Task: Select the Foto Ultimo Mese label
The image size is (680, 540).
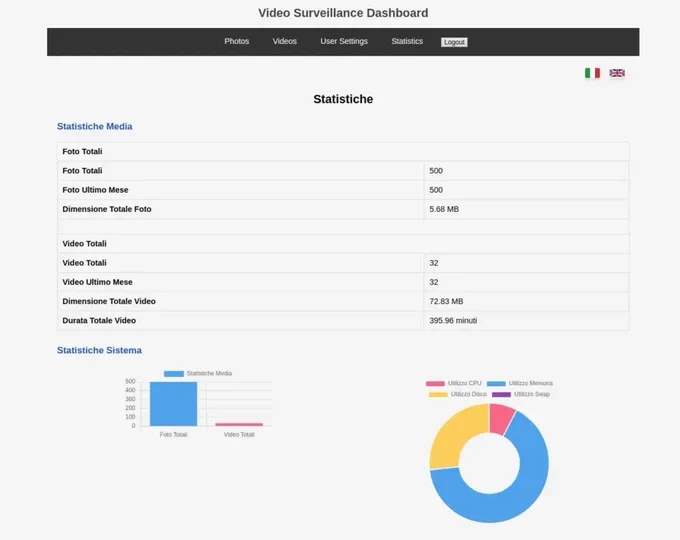Action: (95, 190)
